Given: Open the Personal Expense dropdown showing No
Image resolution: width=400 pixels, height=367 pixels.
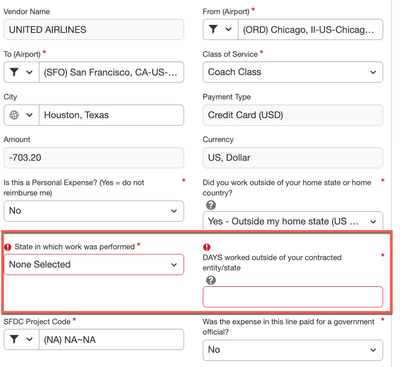Looking at the screenshot, I should click(94, 211).
